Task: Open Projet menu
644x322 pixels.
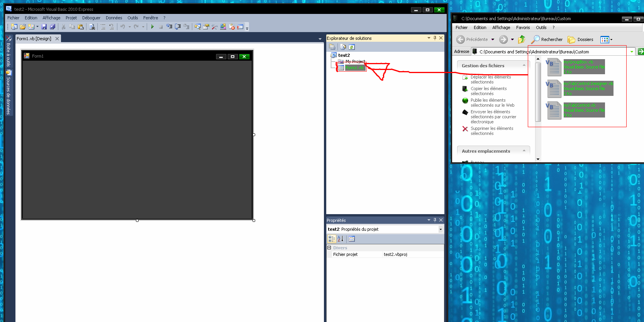Action: click(x=71, y=18)
